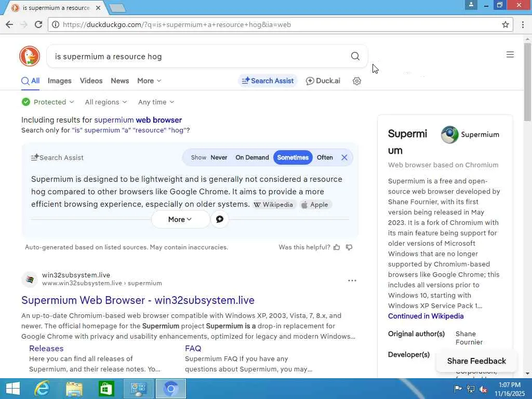Select the All results tab
This screenshot has width=532, height=399.
click(30, 81)
